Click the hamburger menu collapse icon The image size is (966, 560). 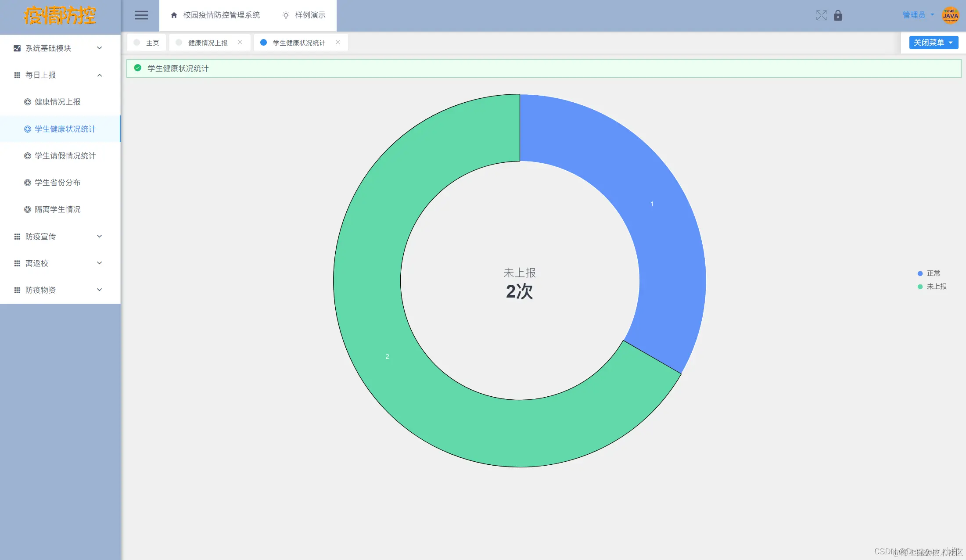[141, 15]
